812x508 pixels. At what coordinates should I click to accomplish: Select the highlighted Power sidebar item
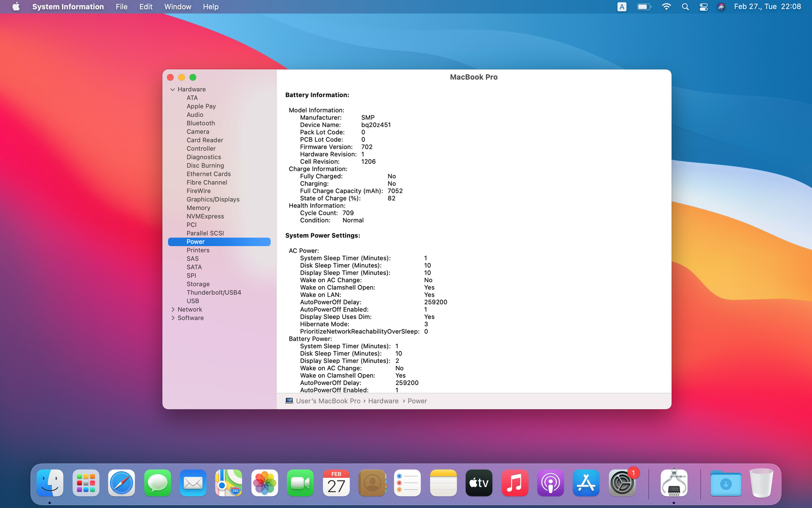click(x=219, y=242)
